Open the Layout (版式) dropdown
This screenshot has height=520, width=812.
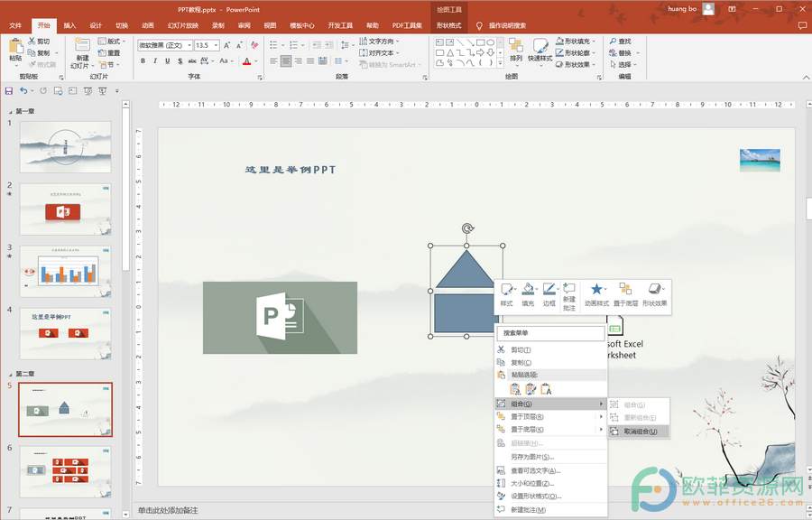pyautogui.click(x=112, y=41)
